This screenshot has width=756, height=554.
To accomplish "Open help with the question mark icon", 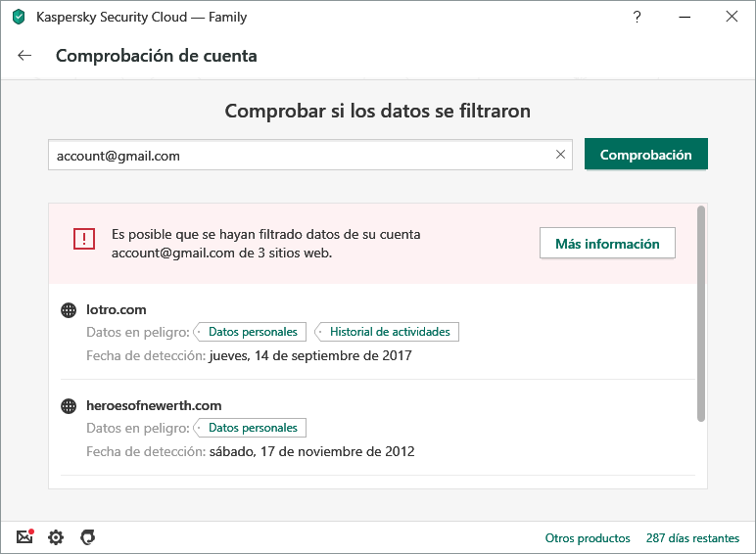I will point(638,17).
